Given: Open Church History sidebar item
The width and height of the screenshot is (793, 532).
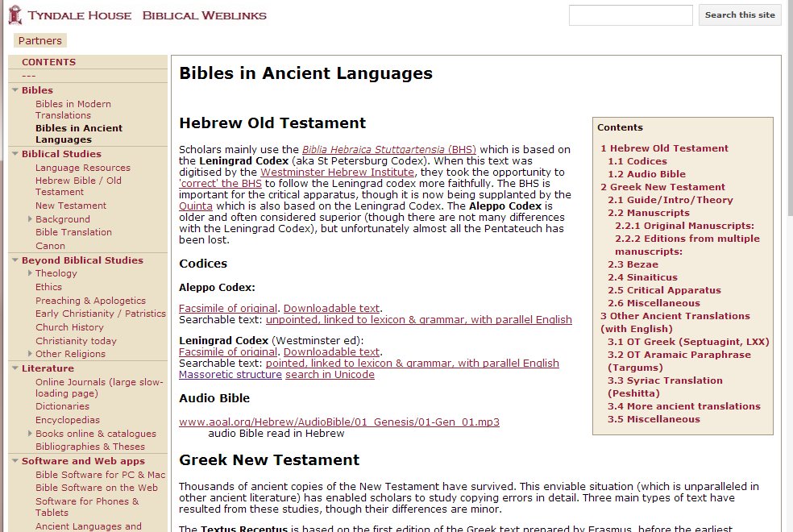Looking at the screenshot, I should (69, 327).
